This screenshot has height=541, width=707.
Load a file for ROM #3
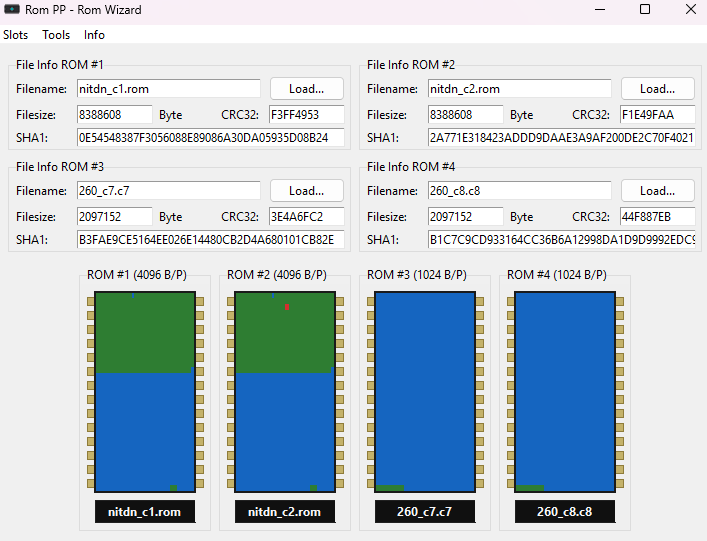click(x=307, y=191)
